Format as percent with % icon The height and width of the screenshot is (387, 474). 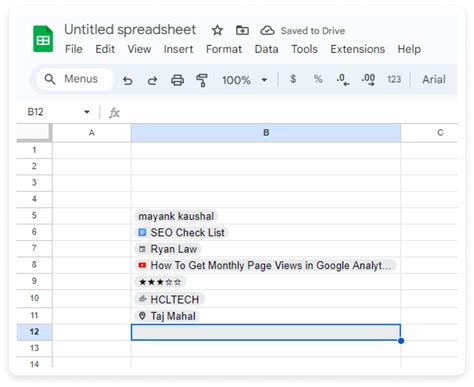[318, 79]
